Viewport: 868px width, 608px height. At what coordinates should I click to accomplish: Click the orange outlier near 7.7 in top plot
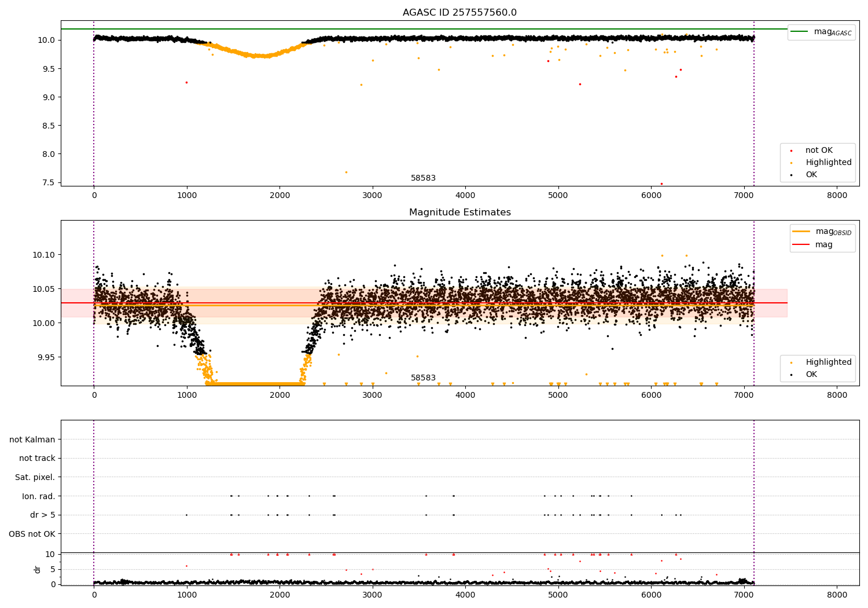tap(346, 172)
